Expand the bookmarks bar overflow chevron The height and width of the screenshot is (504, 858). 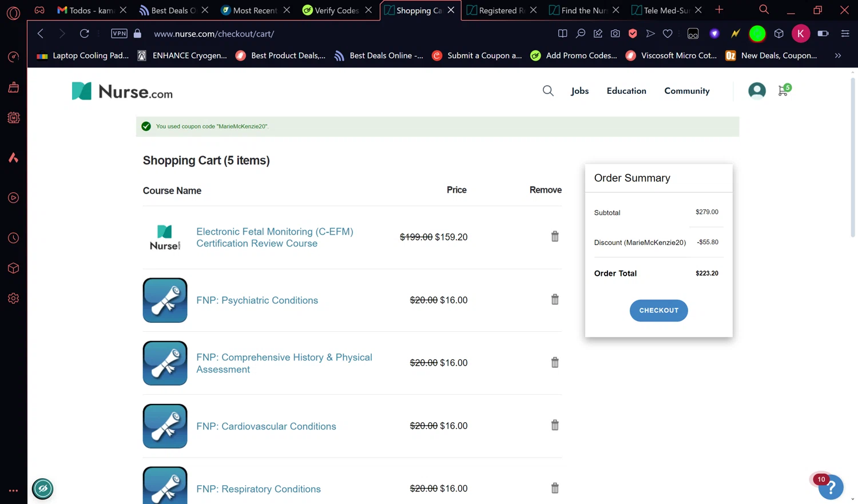(x=838, y=55)
